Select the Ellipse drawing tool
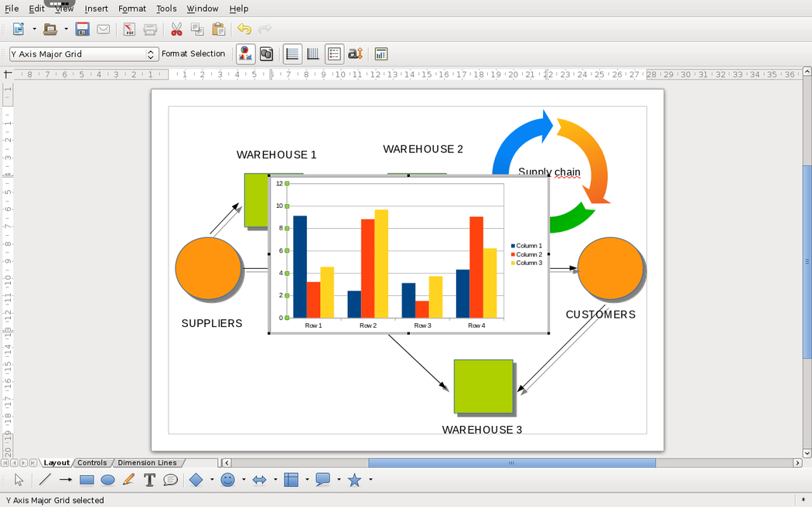This screenshot has width=812, height=507. tap(107, 480)
